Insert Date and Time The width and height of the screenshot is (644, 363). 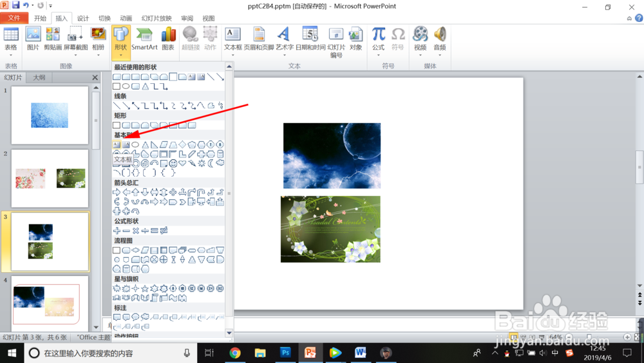click(310, 39)
